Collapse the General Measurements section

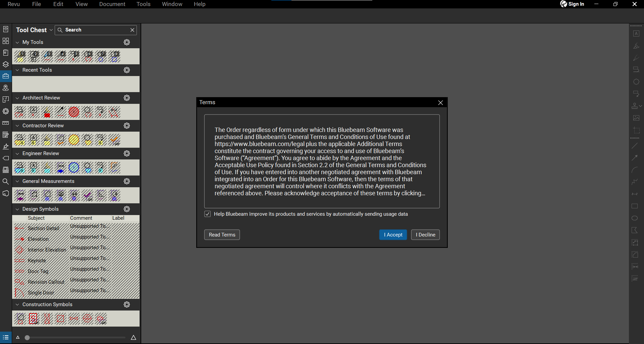pos(17,181)
